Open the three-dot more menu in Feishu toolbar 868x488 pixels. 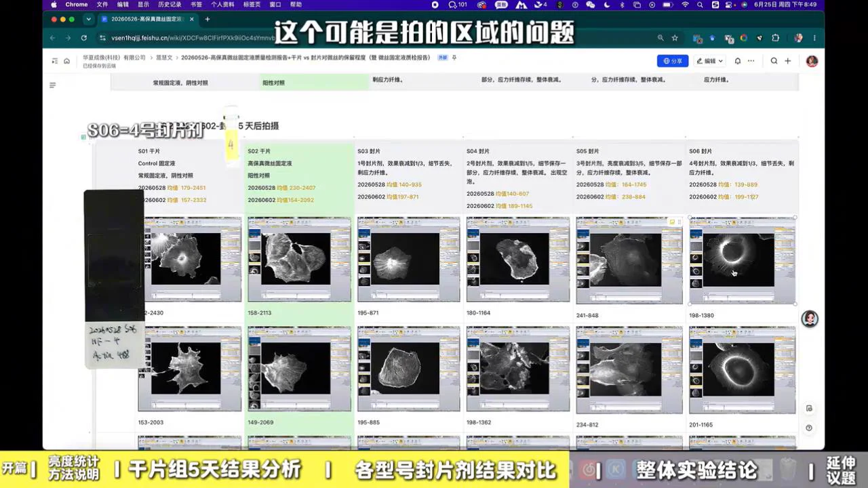point(751,61)
